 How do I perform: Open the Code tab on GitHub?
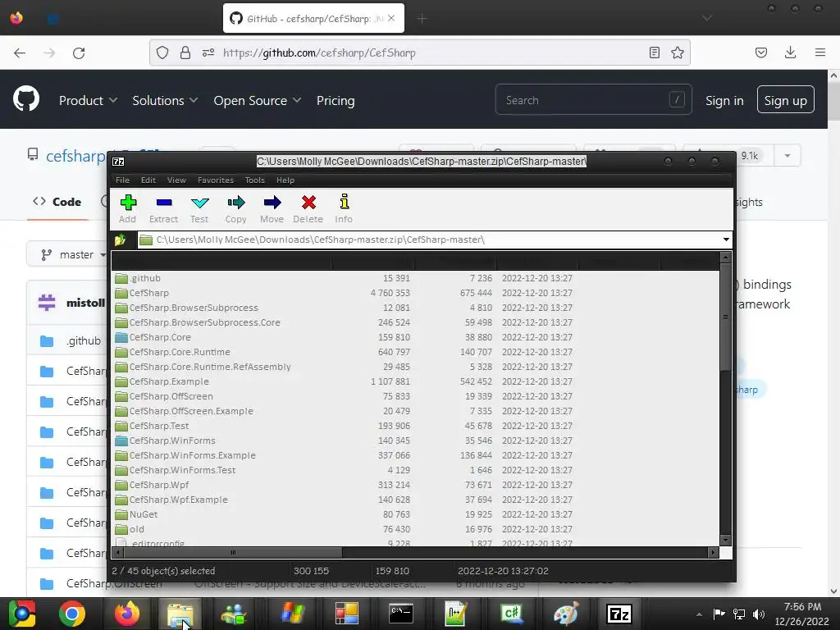pos(57,202)
